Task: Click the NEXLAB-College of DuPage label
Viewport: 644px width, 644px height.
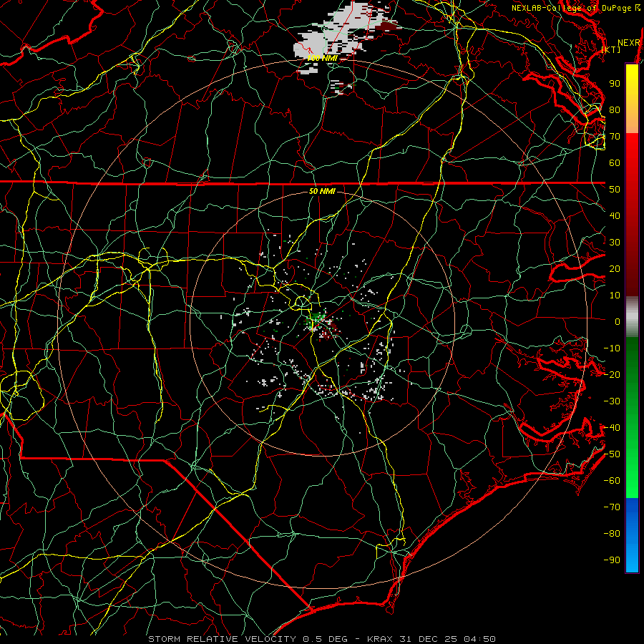Action: click(x=573, y=8)
